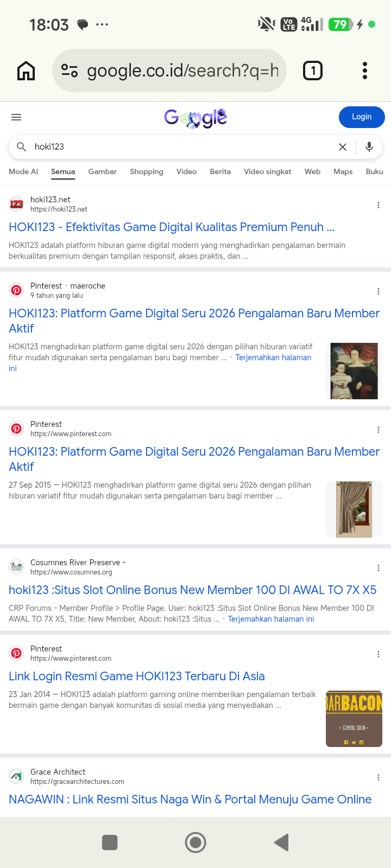Open options menu for 27 Sep 2015 Pinterest result
Image resolution: width=391 pixels, height=868 pixels.
[x=379, y=430]
